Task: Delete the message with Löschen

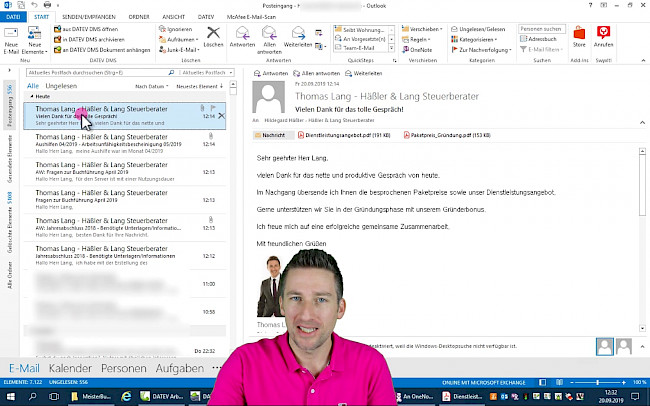Action: [213, 37]
